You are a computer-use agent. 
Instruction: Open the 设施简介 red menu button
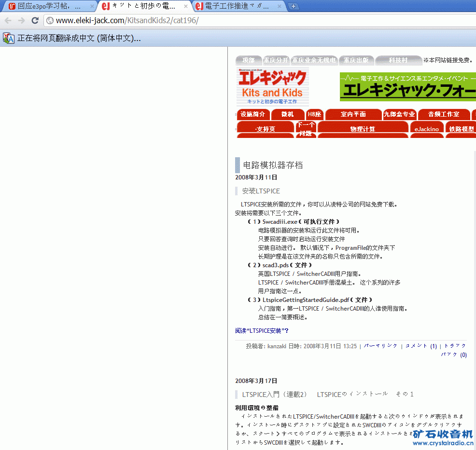pos(253,114)
